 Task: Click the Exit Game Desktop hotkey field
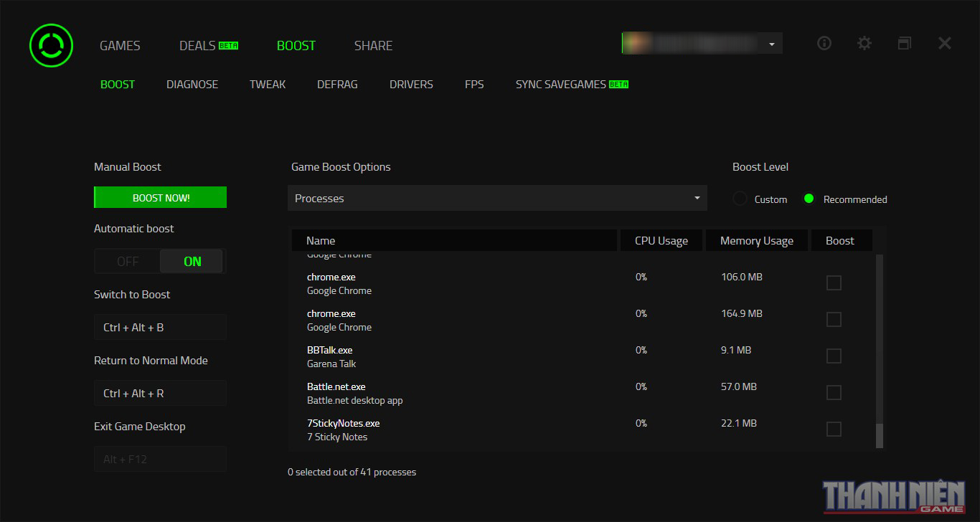(x=160, y=459)
